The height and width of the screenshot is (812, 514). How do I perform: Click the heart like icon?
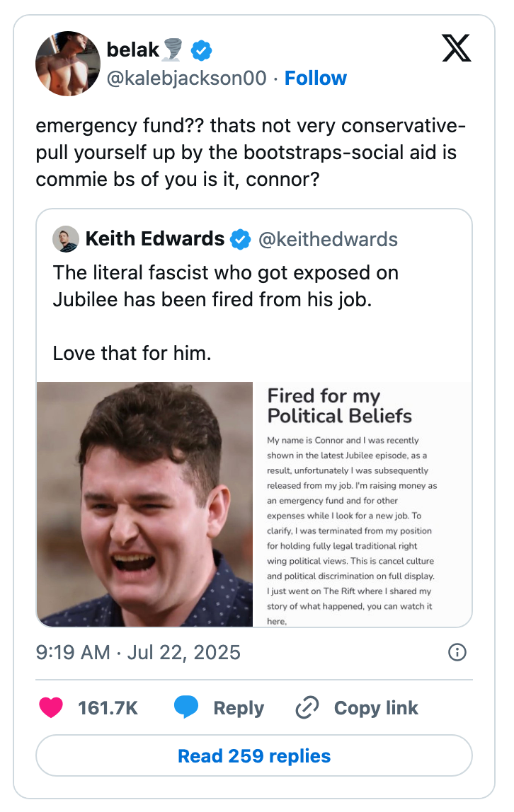click(51, 708)
